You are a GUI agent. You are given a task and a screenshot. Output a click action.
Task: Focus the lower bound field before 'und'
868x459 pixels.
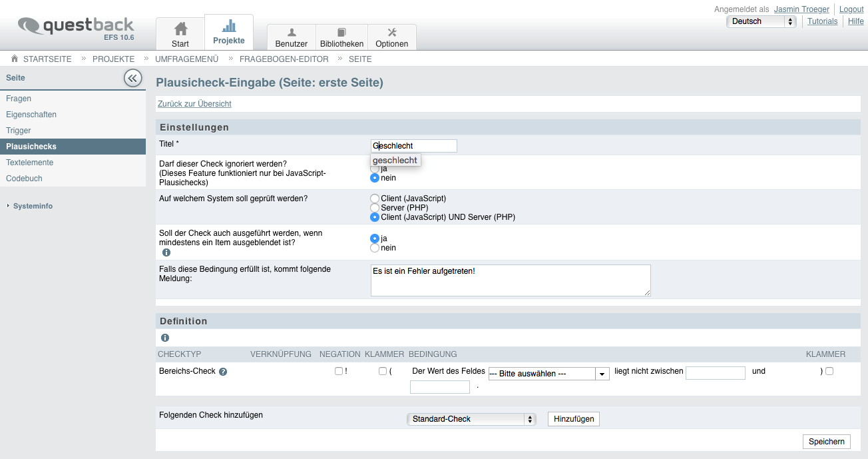pos(716,373)
